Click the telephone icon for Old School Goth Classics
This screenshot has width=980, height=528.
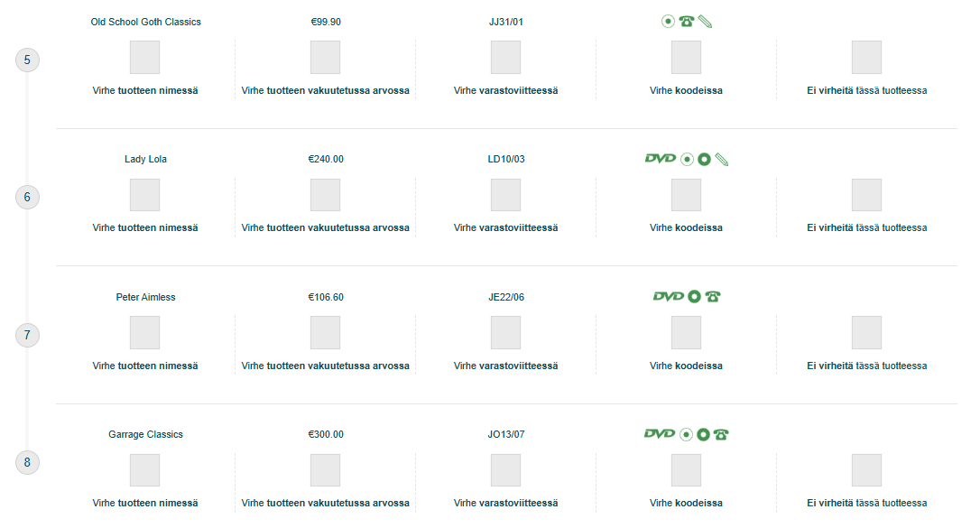click(x=686, y=22)
